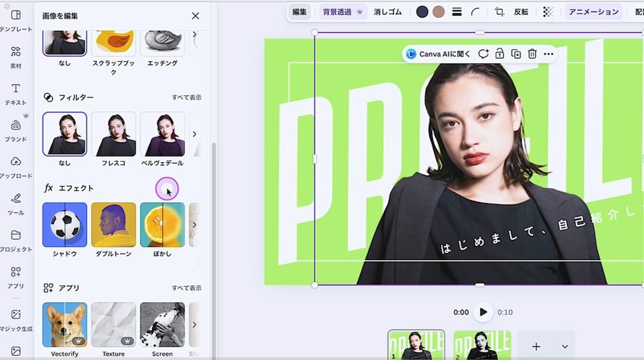Viewport: 644px width, 360px height.
Task: Delete the selected image with trash icon
Action: point(532,54)
